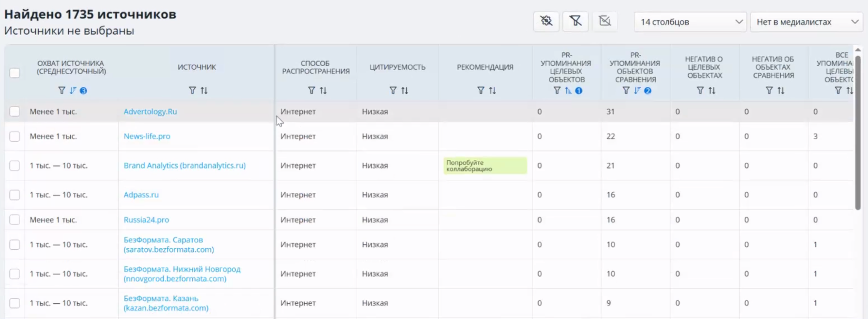This screenshot has height=319, width=868.
Task: Sort by Цитируемость column
Action: (x=405, y=90)
